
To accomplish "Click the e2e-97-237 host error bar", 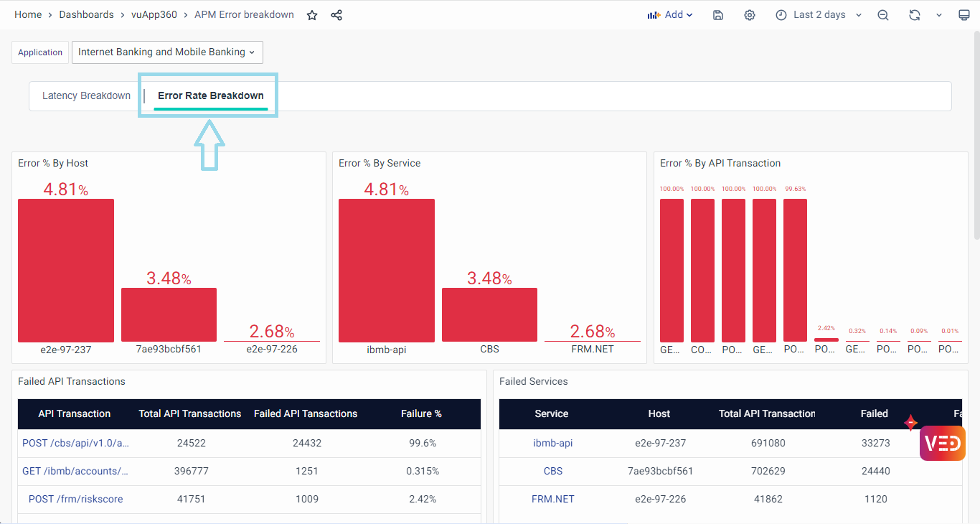I will coord(66,270).
